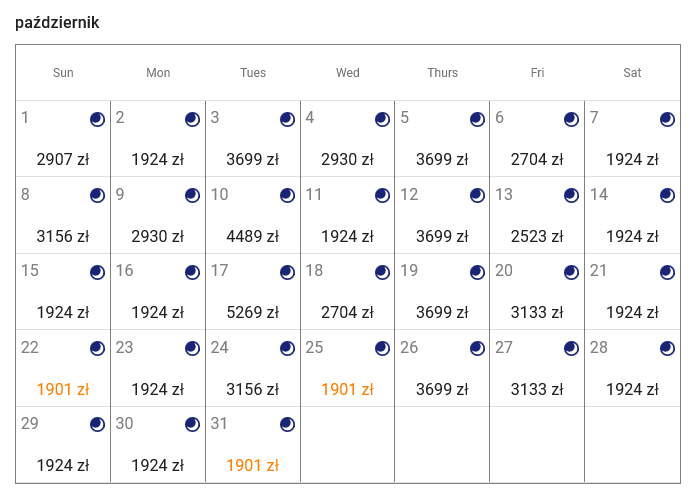Select the 3133 zł price on day 27
This screenshot has width=691, height=490.
click(537, 390)
